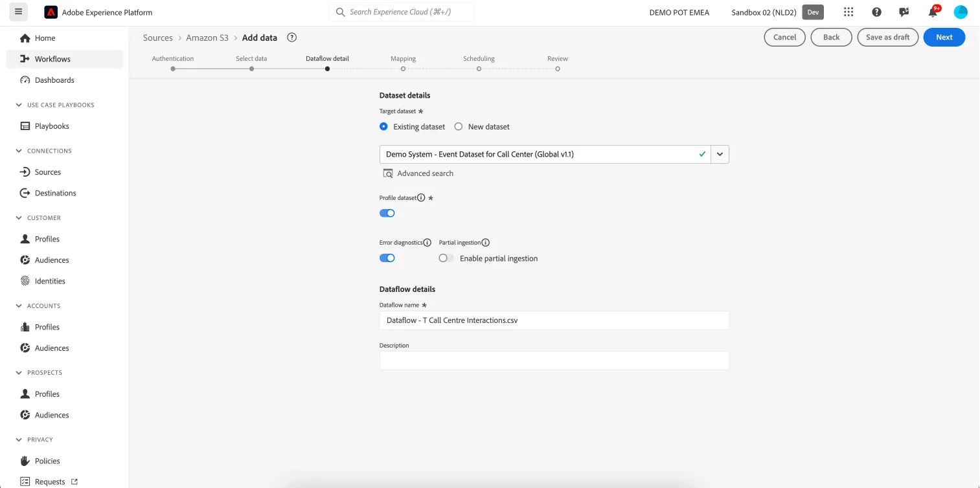This screenshot has width=980, height=488.
Task: Collapse the Accounts section
Action: pos(19,306)
